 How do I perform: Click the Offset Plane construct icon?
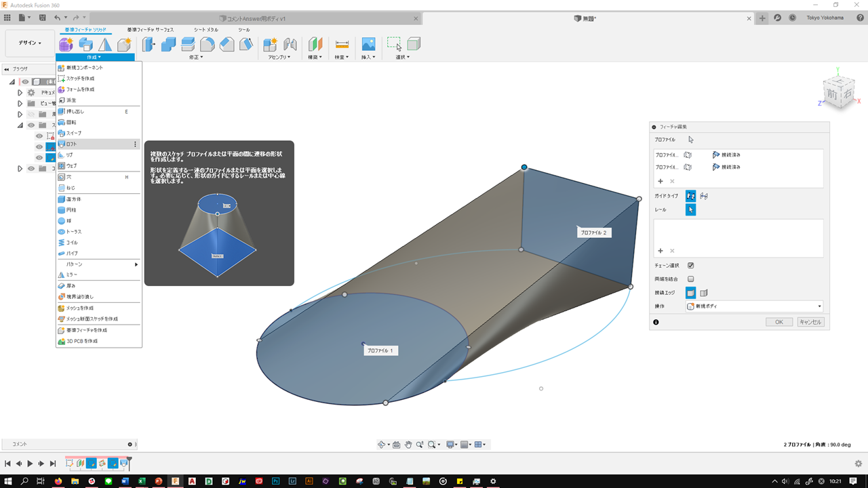coord(315,45)
